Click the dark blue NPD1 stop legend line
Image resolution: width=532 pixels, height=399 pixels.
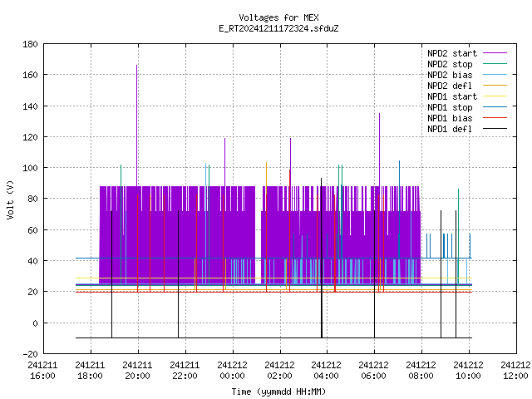pyautogui.click(x=495, y=107)
